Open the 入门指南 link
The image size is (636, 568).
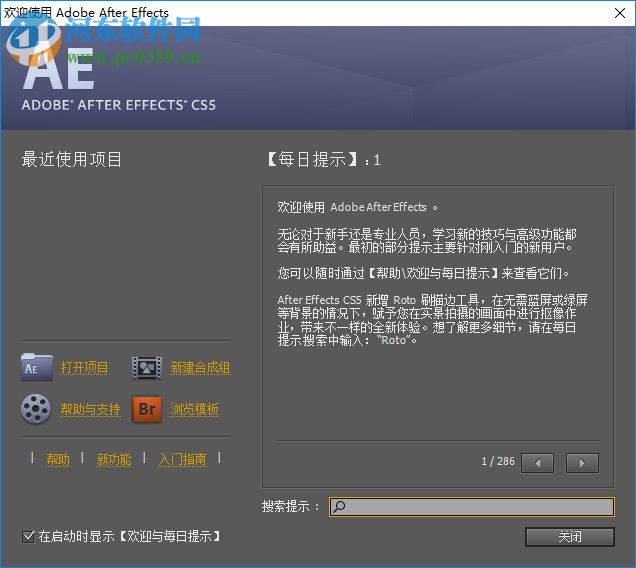[183, 459]
